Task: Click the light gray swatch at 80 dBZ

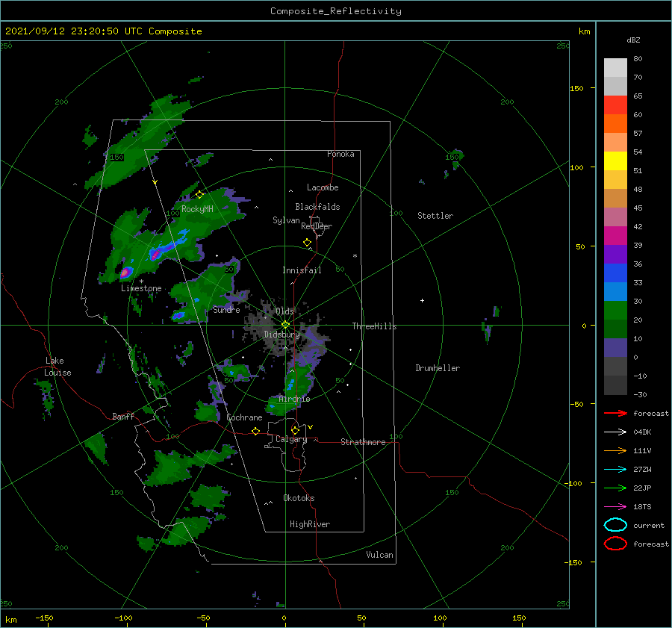Action: (x=615, y=68)
